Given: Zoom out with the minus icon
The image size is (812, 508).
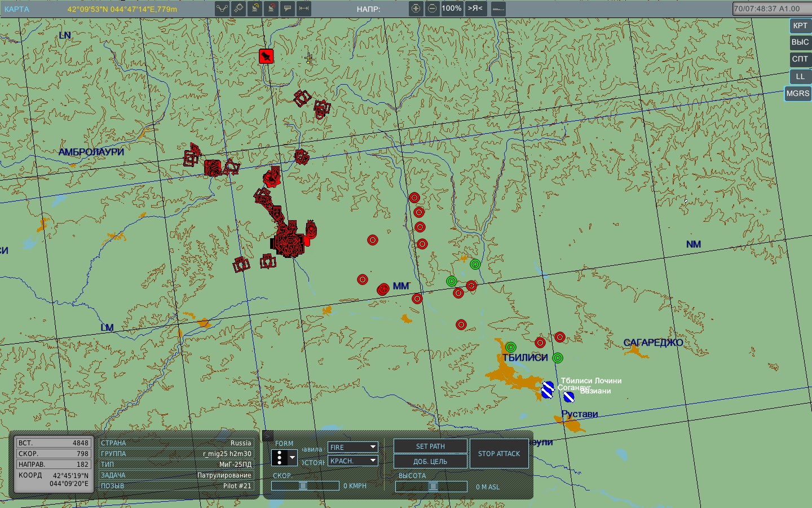Looking at the screenshot, I should click(432, 8).
